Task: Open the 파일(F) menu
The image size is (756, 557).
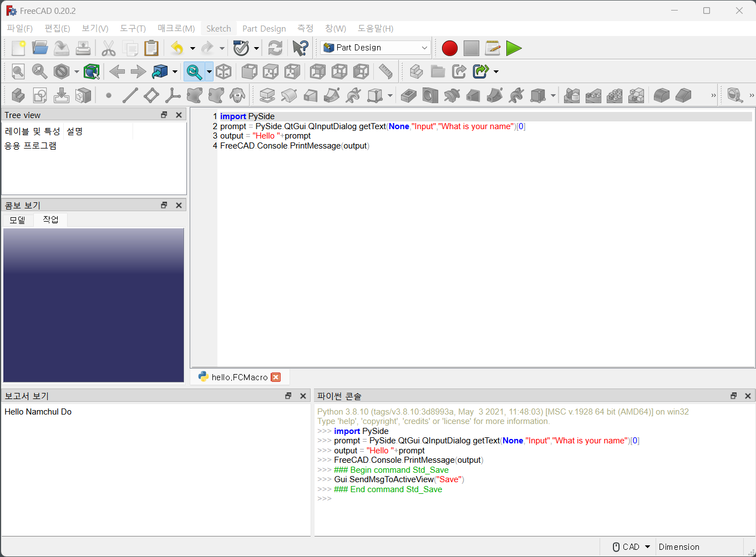Action: pos(19,28)
